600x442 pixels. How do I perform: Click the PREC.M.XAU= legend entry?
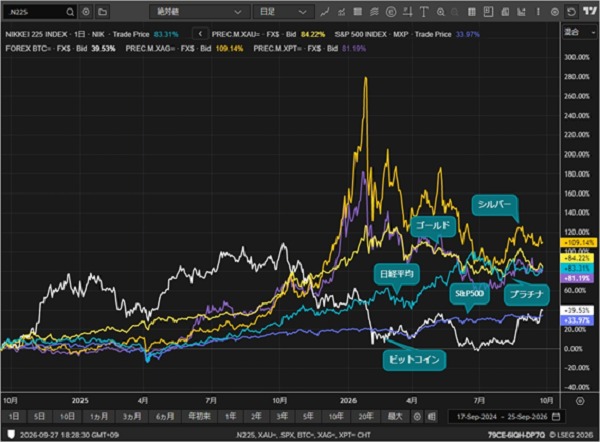(x=268, y=34)
